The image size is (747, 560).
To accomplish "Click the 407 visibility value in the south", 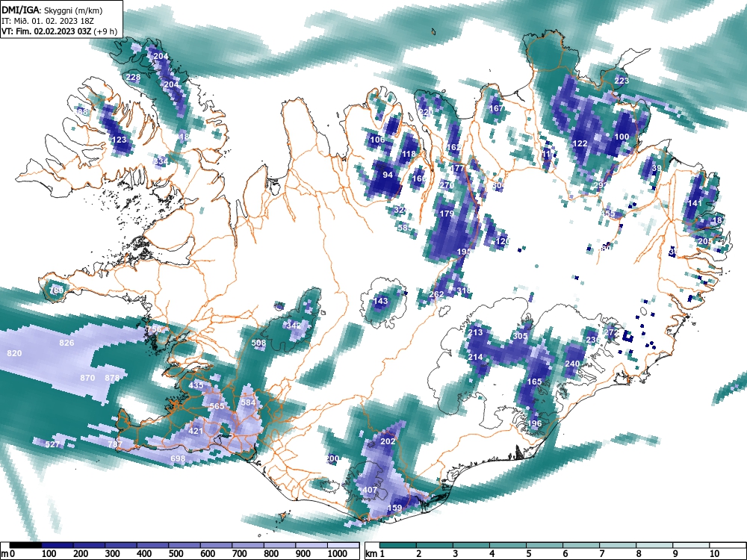I will [x=371, y=490].
